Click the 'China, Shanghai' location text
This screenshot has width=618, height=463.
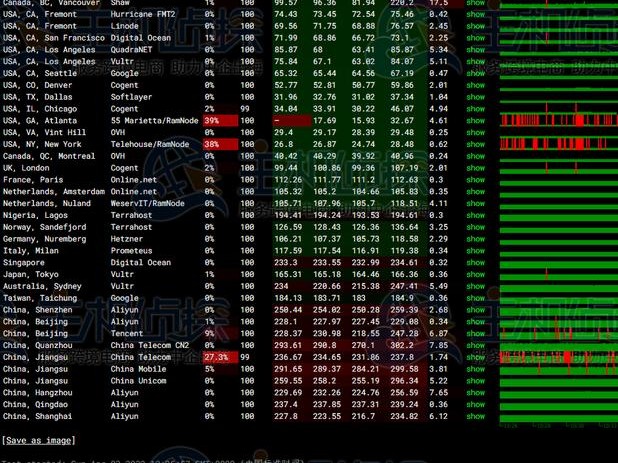(x=38, y=416)
